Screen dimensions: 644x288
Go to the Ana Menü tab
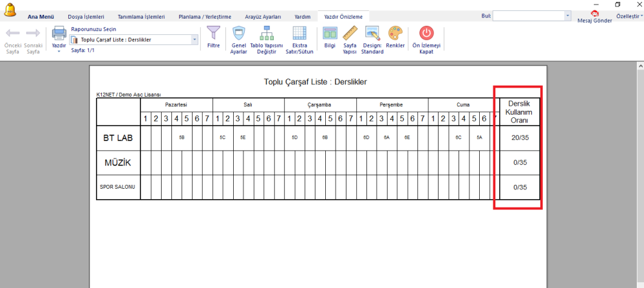(x=41, y=17)
